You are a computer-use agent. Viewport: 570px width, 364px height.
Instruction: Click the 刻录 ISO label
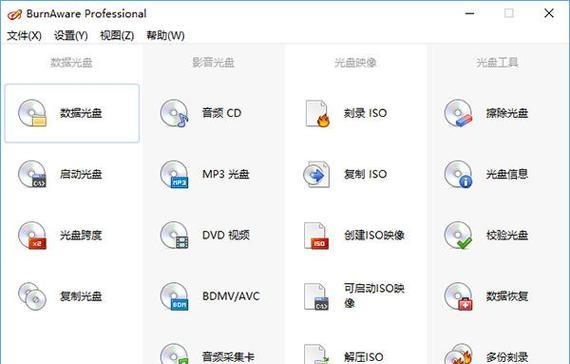point(365,113)
